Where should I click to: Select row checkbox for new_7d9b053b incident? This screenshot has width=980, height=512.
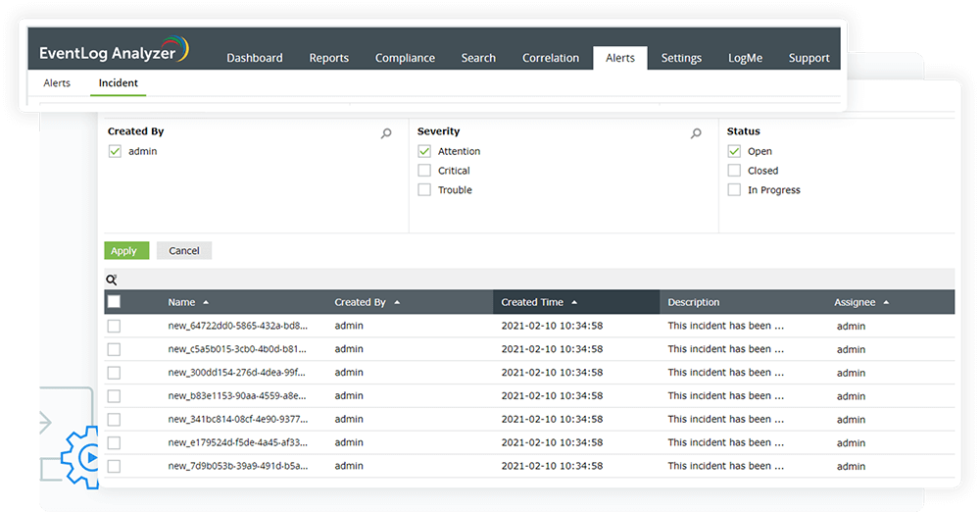(x=114, y=466)
